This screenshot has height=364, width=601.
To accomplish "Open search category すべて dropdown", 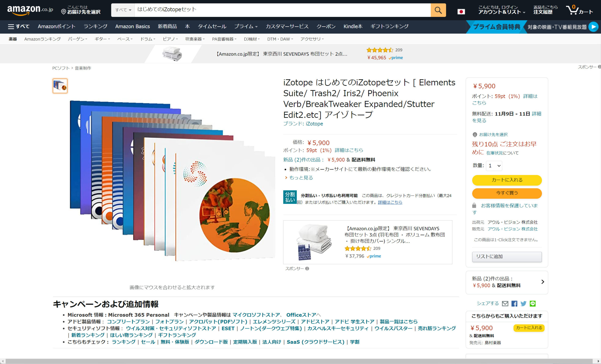I will (x=123, y=10).
